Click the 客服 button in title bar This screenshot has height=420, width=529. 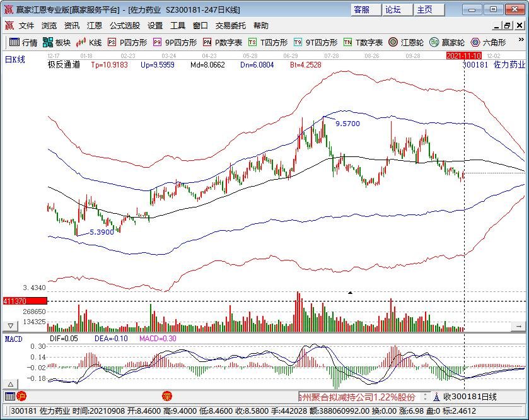pos(362,9)
